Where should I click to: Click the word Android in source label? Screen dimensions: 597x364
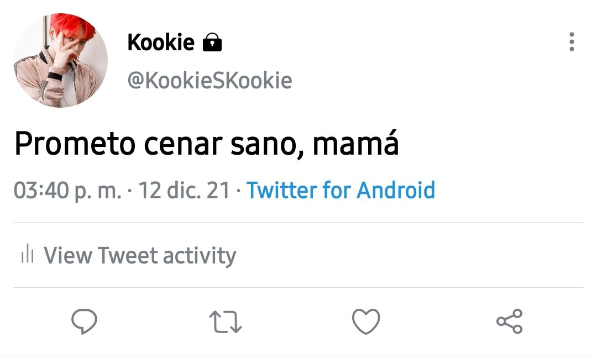396,190
